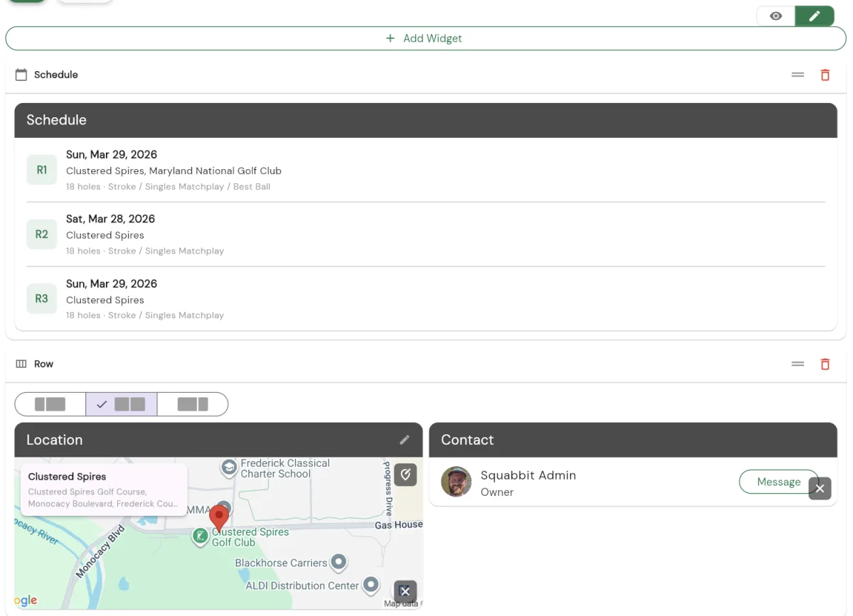853x616 pixels.
Task: Remove the Contact widget from the row
Action: pyautogui.click(x=820, y=489)
